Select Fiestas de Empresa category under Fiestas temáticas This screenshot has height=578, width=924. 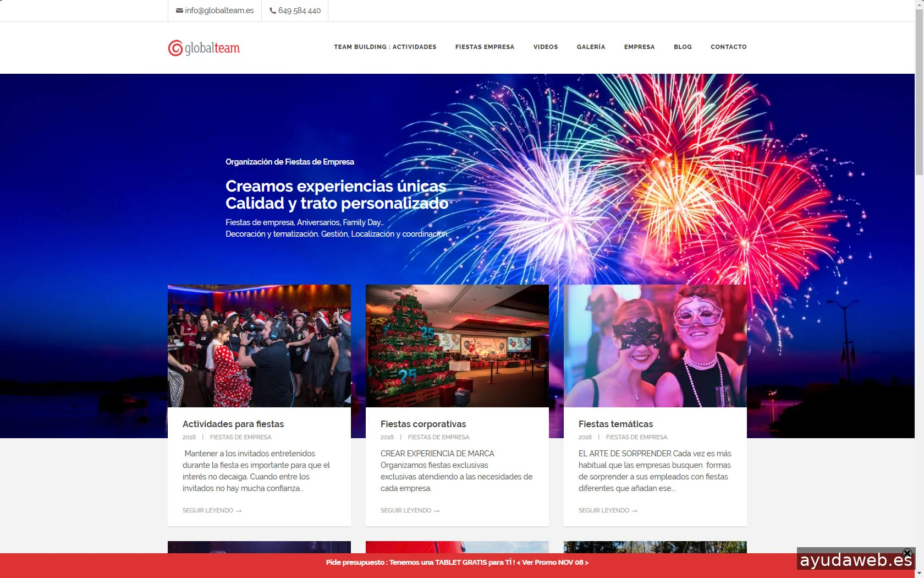tap(636, 437)
